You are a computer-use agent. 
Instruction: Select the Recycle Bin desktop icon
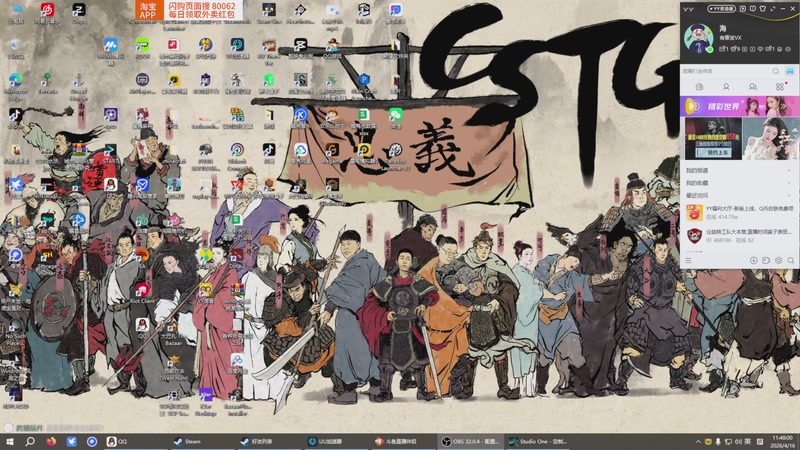16,48
